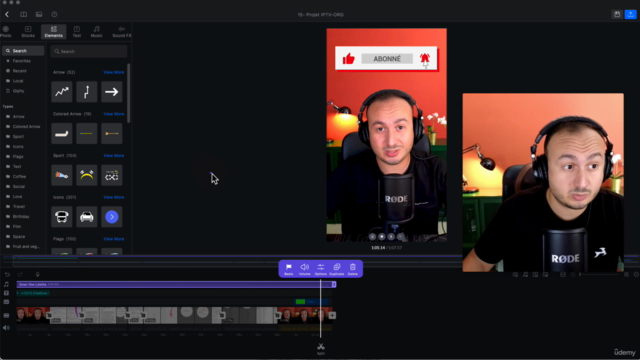Screen dimensions: 640x360
Task: Select the car icon element
Action: (87, 217)
